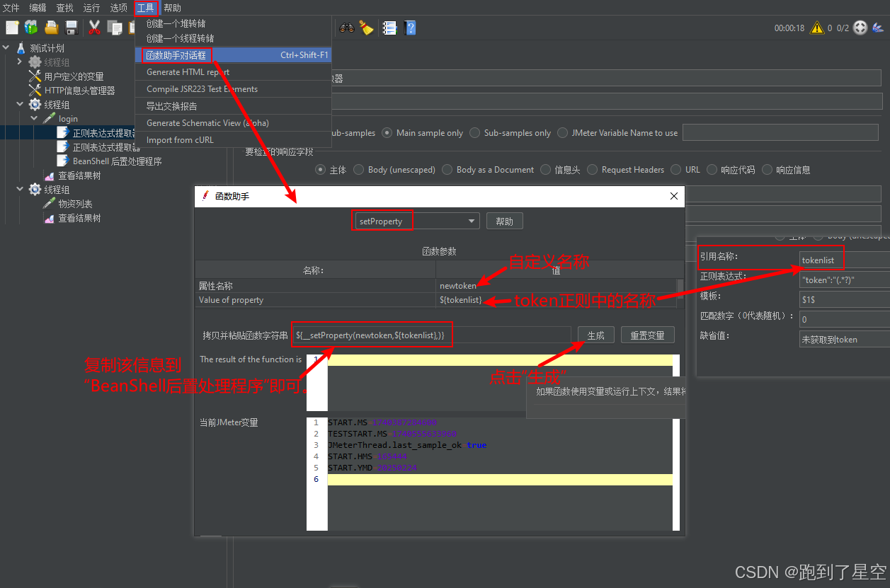Select the 主体 radio button
Viewport: 890px width, 588px height.
tap(321, 170)
